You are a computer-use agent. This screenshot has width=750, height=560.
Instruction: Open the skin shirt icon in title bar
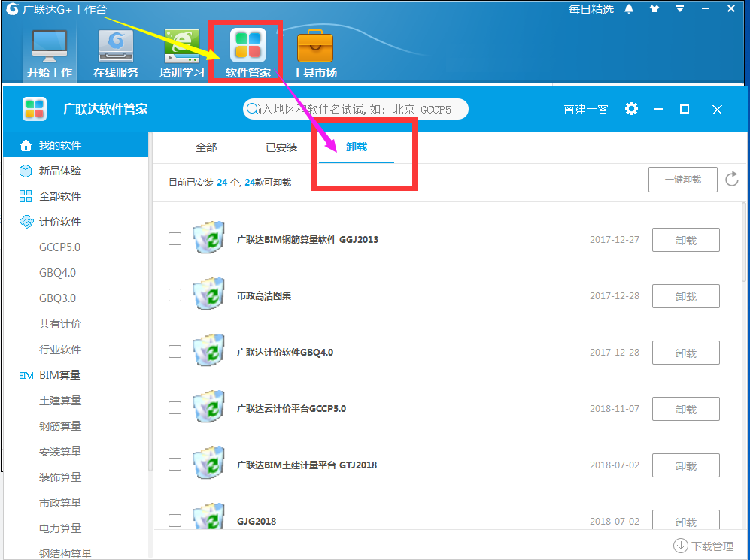click(x=654, y=9)
